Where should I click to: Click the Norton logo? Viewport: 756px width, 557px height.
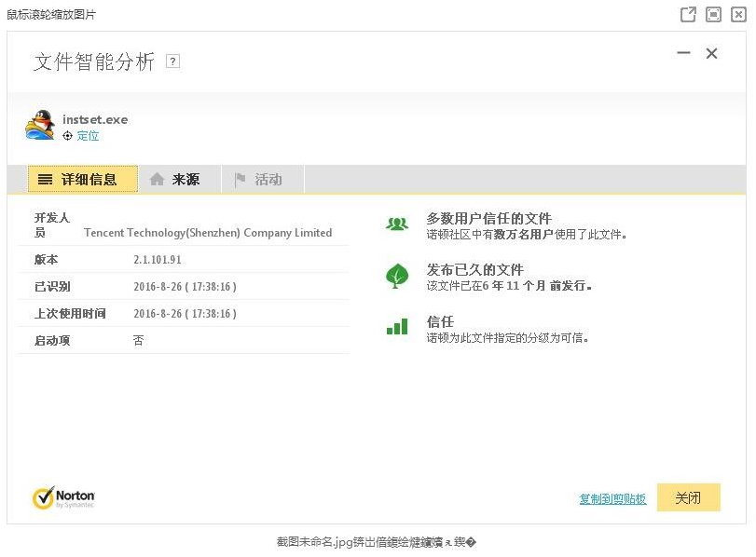coord(63,497)
